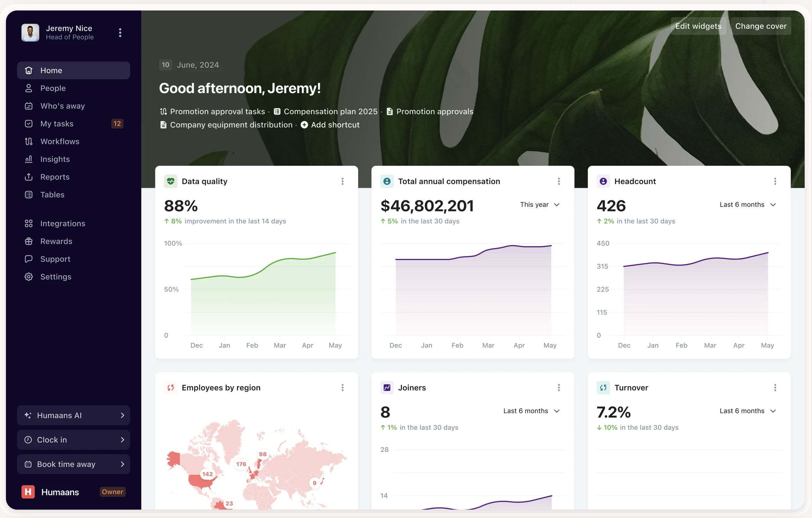Image resolution: width=812 pixels, height=518 pixels.
Task: Click the 142 marker on the map
Action: tap(207, 474)
